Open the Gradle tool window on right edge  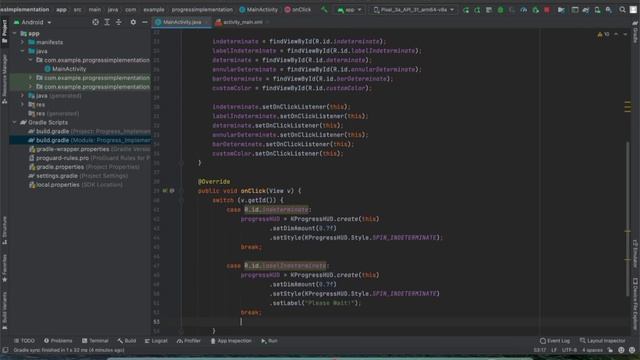click(x=635, y=32)
